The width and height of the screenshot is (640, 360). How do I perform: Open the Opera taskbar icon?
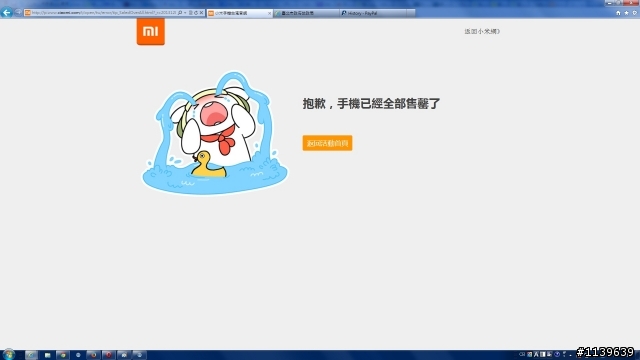109,355
